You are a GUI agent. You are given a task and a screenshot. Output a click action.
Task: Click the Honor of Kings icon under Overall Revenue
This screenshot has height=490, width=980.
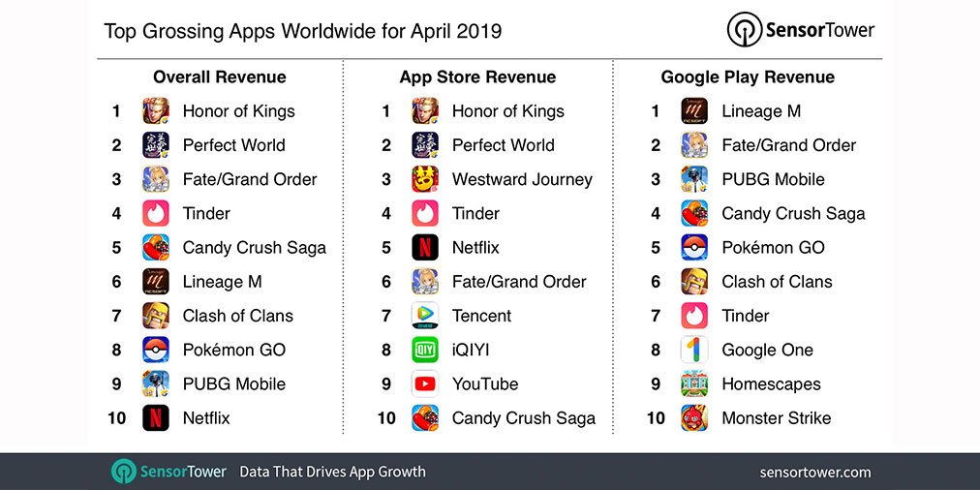(x=156, y=111)
